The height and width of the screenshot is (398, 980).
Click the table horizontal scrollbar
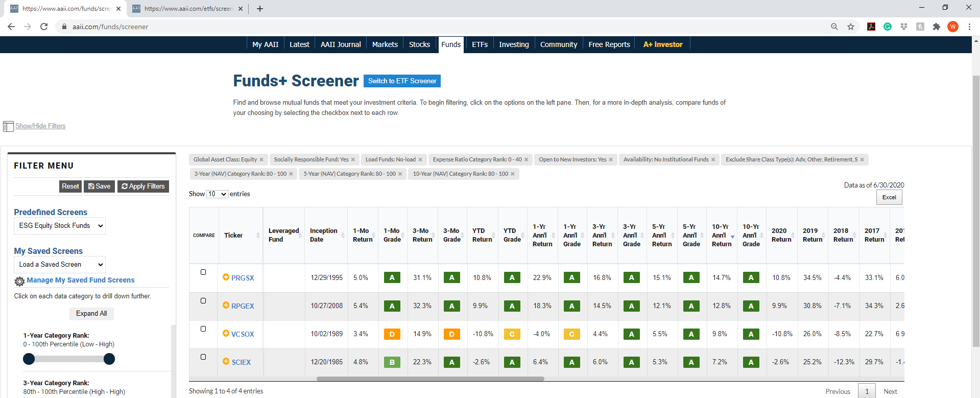[x=430, y=379]
